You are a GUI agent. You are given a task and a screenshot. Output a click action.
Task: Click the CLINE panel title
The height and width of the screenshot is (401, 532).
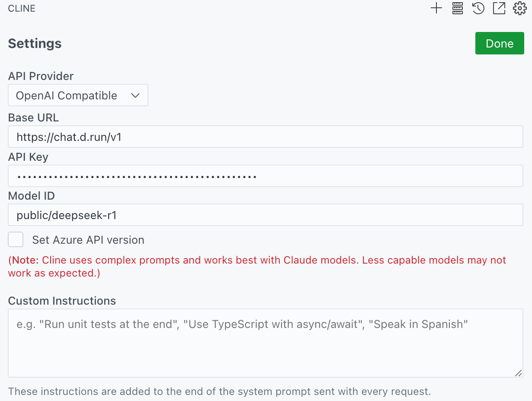tap(22, 9)
